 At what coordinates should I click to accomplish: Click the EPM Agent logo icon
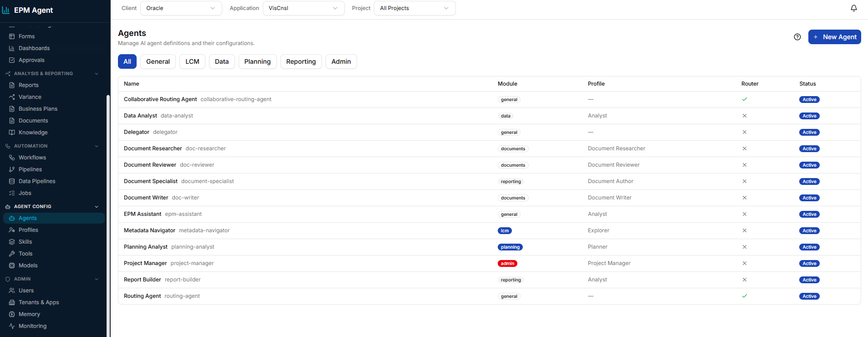pos(6,10)
